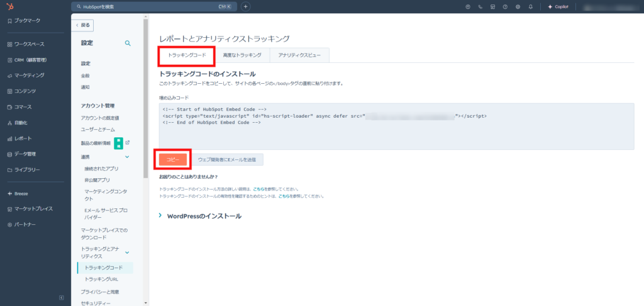Click inside the embed code text box
The width and height of the screenshot is (644, 306).
396,127
